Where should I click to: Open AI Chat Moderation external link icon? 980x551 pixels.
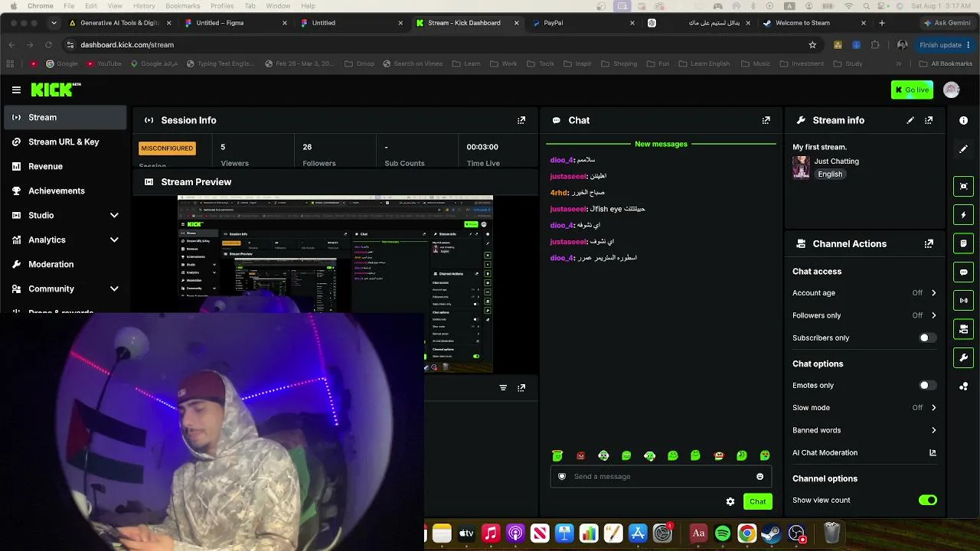coord(933,452)
